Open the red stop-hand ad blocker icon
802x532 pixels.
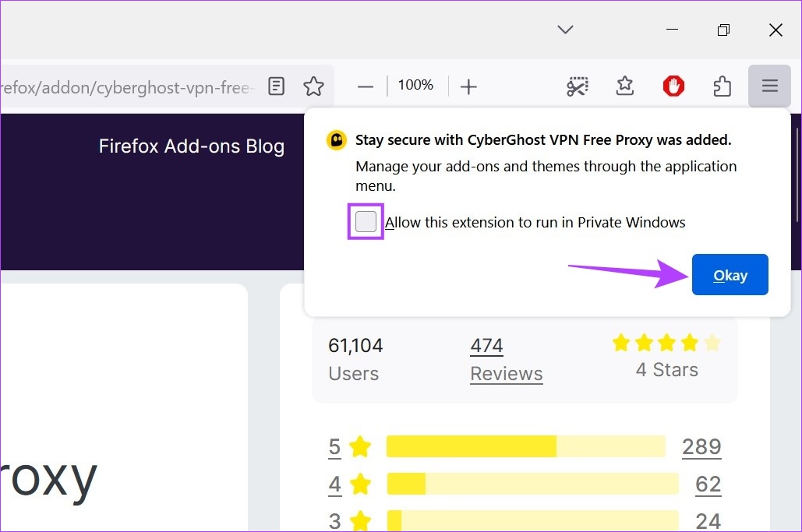tap(673, 86)
